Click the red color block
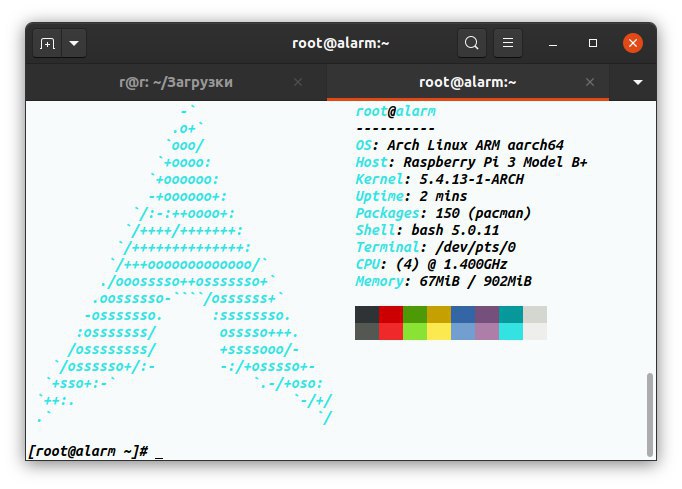This screenshot has height=489, width=682. 391,315
